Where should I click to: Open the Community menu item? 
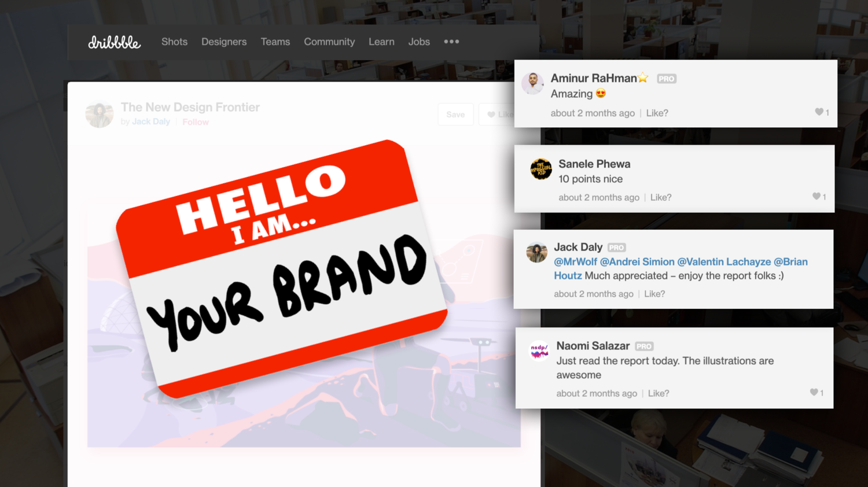329,42
